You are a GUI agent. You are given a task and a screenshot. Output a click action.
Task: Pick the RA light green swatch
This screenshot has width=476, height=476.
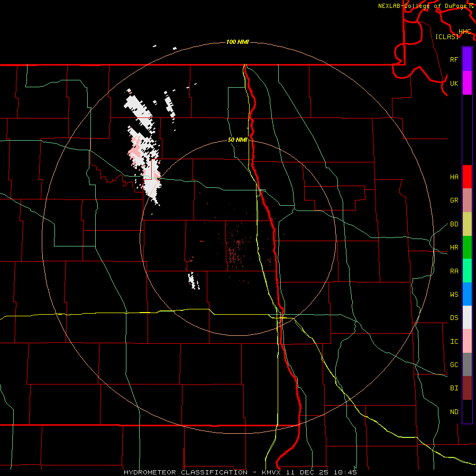[x=467, y=271]
